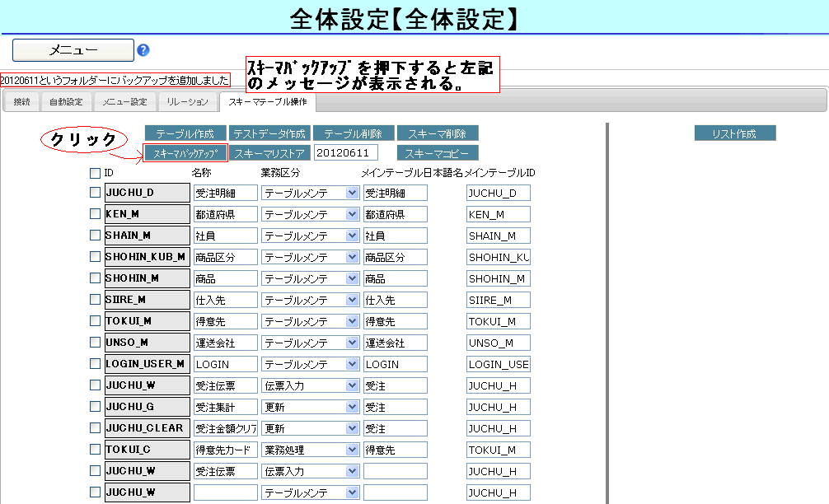Click the blue help question mark icon
Viewport: 829px width, 504px height.
[143, 50]
